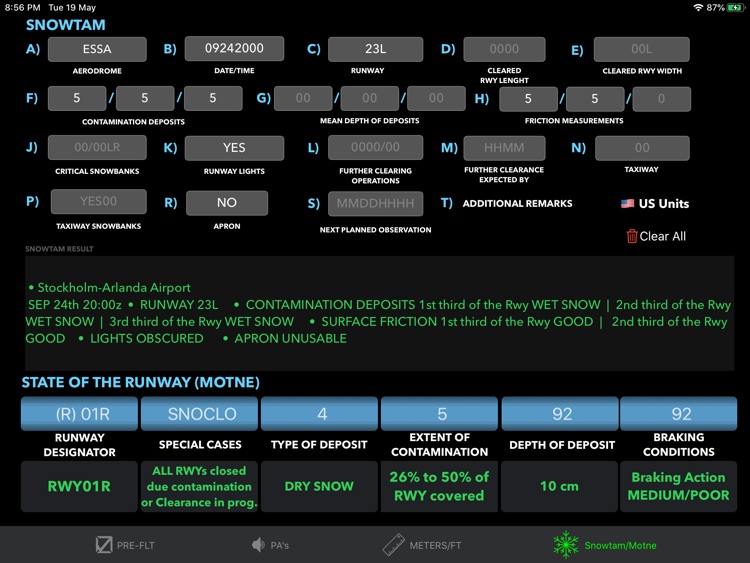Tap decoded result 26% to 50% covered

440,486
